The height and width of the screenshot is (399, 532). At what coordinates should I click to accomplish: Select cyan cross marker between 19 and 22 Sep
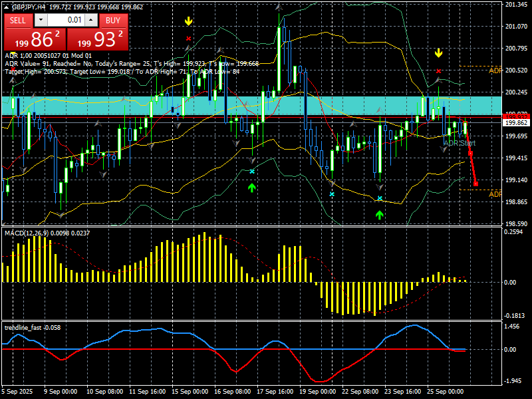(332, 194)
